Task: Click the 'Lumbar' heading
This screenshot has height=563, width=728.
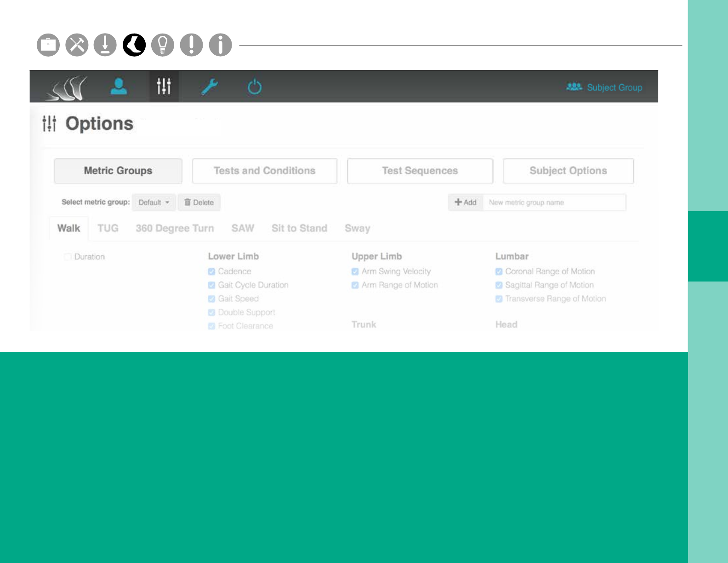Action: (512, 256)
